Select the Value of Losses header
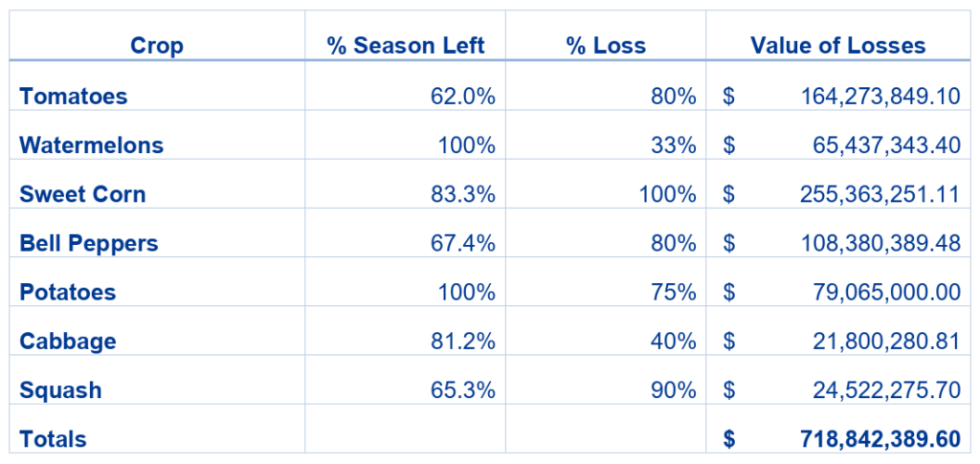This screenshot has width=980, height=464. [837, 46]
